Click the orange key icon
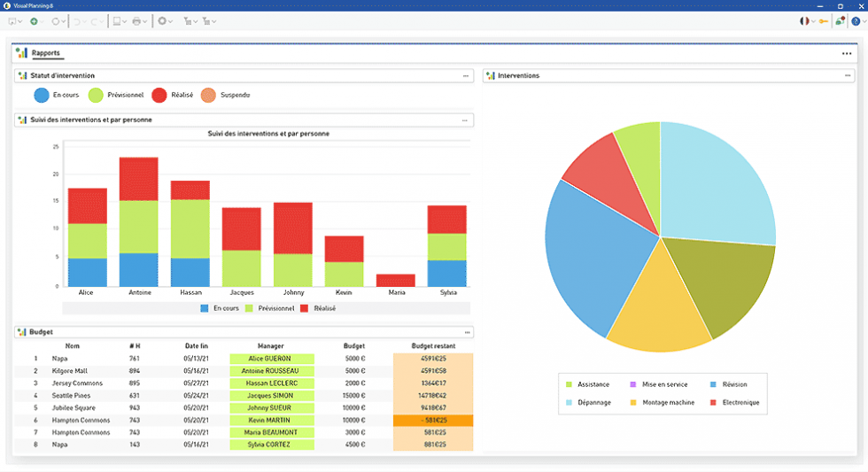The image size is (868, 472). (x=824, y=20)
